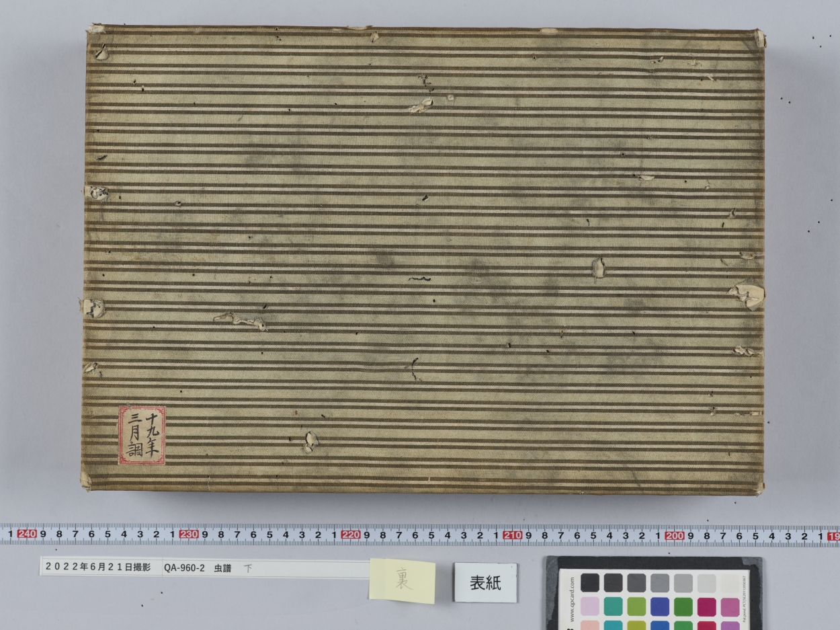
Task: Click the red 220 mark on the ruler
Action: 351,535
